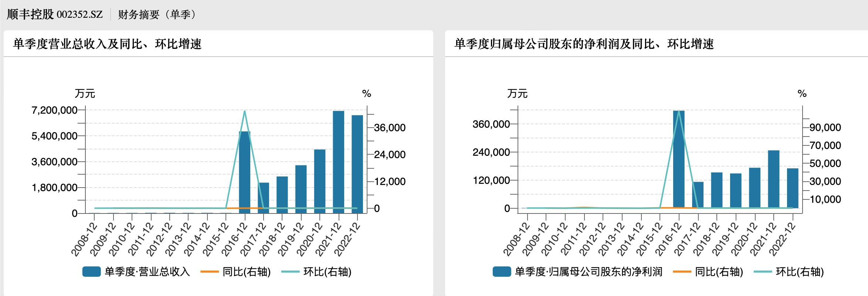This screenshot has width=868, height=296.
Task: Click the orange 同比(右轴) line icon in the revenue chart legend
Action: pos(209,272)
